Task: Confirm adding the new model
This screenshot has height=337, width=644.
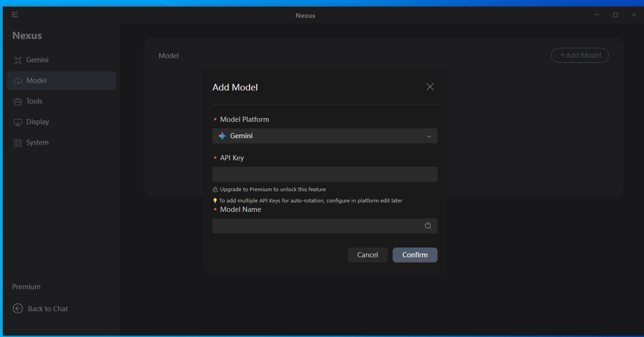Action: (x=415, y=255)
